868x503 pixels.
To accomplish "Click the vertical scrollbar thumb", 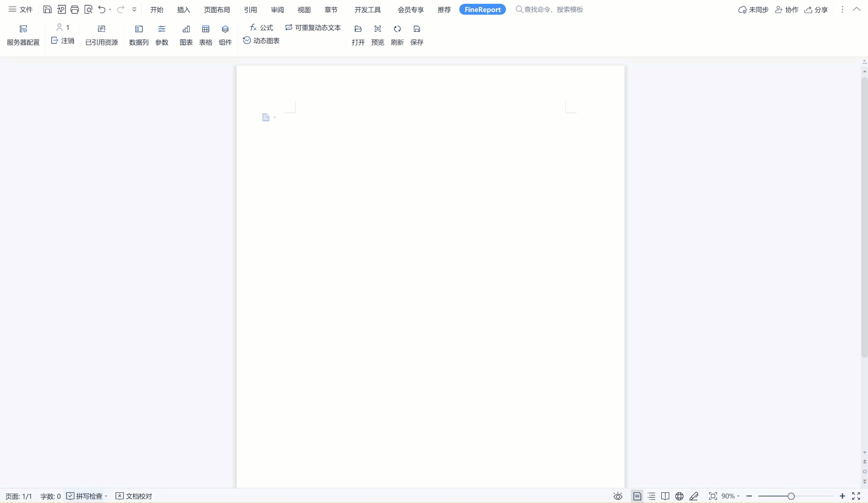I will tap(864, 217).
